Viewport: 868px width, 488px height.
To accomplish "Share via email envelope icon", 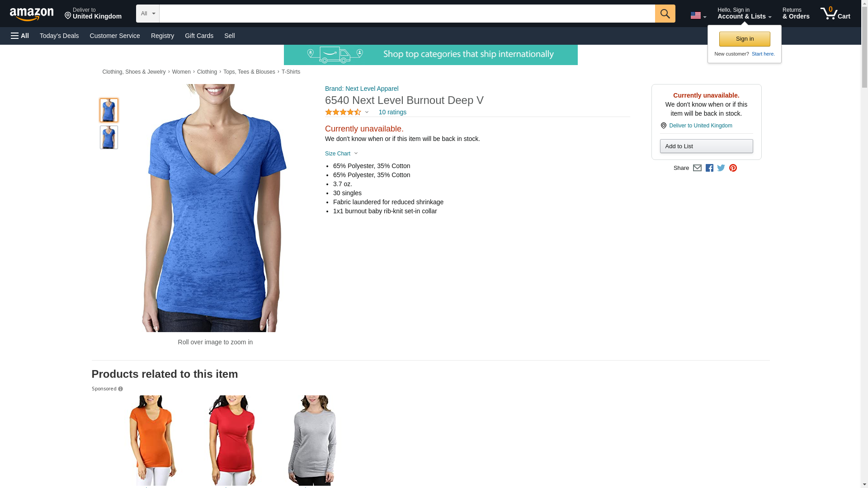I will (x=697, y=168).
